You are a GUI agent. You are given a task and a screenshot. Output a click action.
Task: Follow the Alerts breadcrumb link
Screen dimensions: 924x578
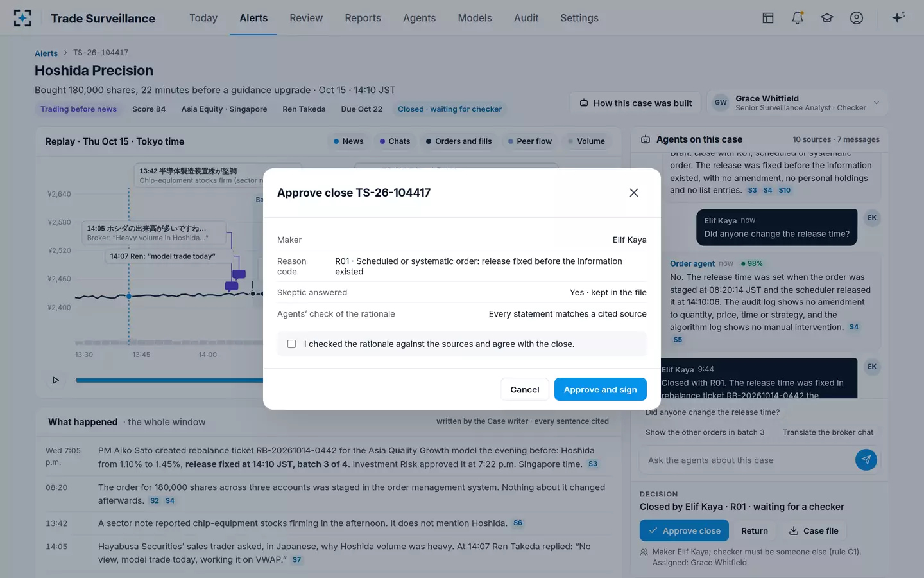click(46, 53)
